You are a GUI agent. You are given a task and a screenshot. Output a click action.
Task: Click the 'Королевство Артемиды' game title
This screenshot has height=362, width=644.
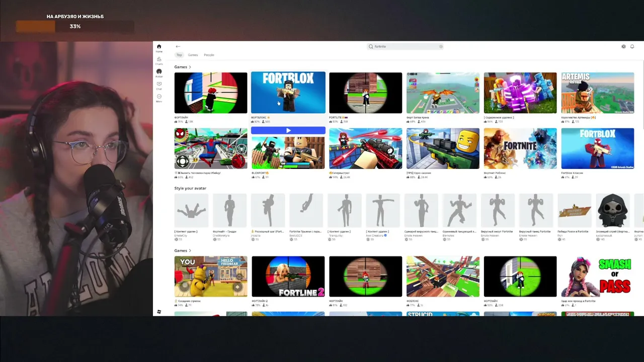click(x=579, y=118)
